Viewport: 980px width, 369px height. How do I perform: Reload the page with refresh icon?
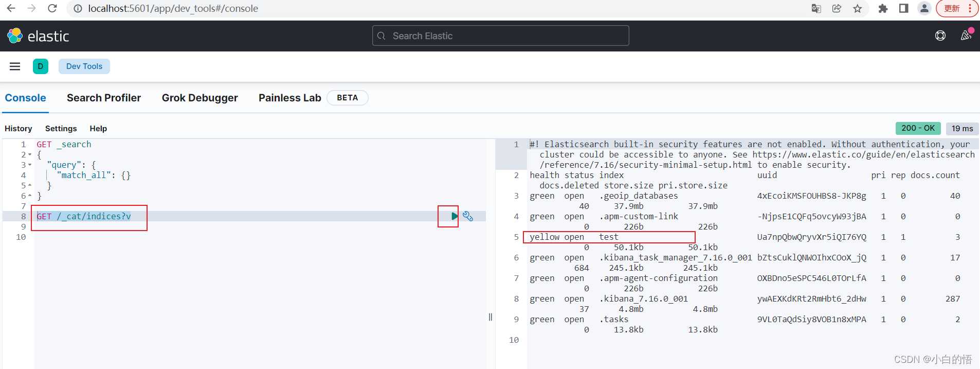coord(52,8)
